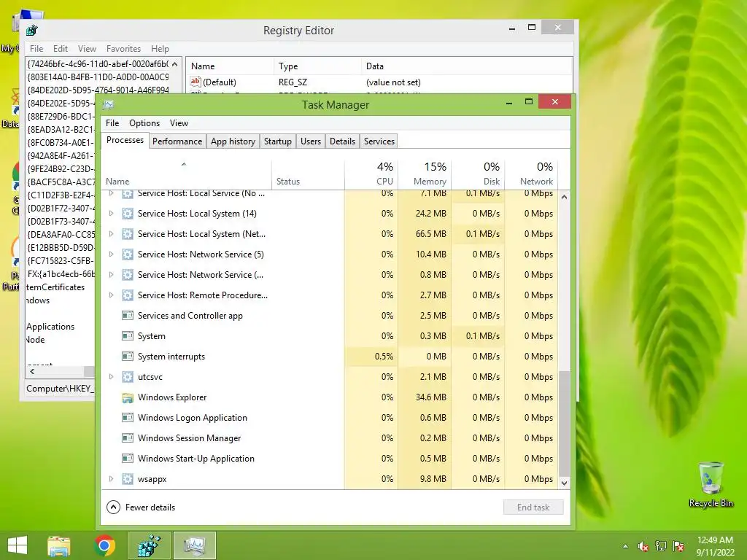
Task: Click the Windows Explorer folder icon
Action: pyautogui.click(x=127, y=397)
